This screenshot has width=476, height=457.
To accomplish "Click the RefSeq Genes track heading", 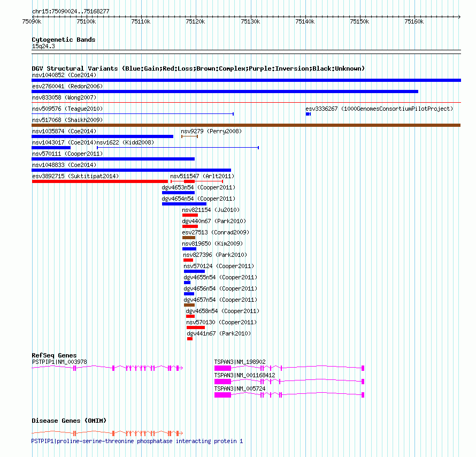I will (x=54, y=355).
